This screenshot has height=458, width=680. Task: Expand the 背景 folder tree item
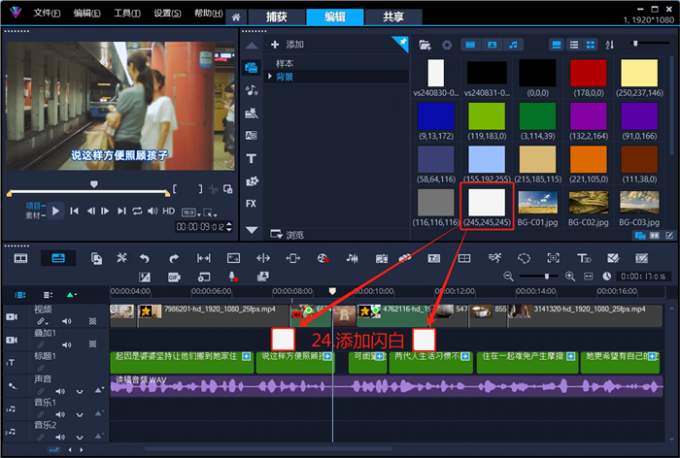pos(270,76)
